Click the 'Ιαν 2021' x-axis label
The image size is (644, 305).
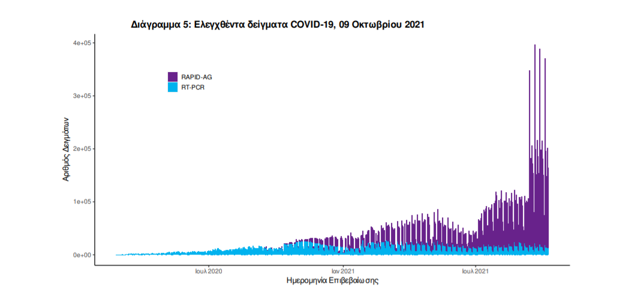(x=342, y=271)
